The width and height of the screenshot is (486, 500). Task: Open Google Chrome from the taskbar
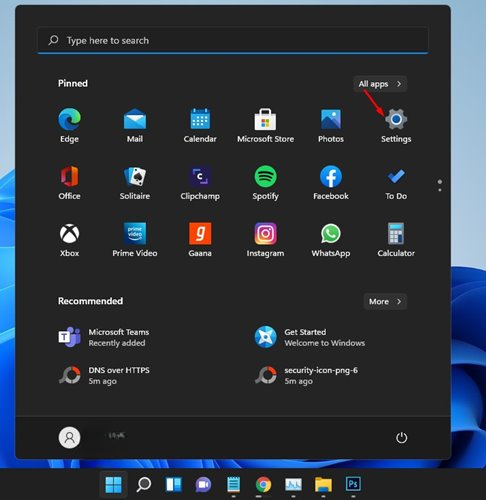263,484
